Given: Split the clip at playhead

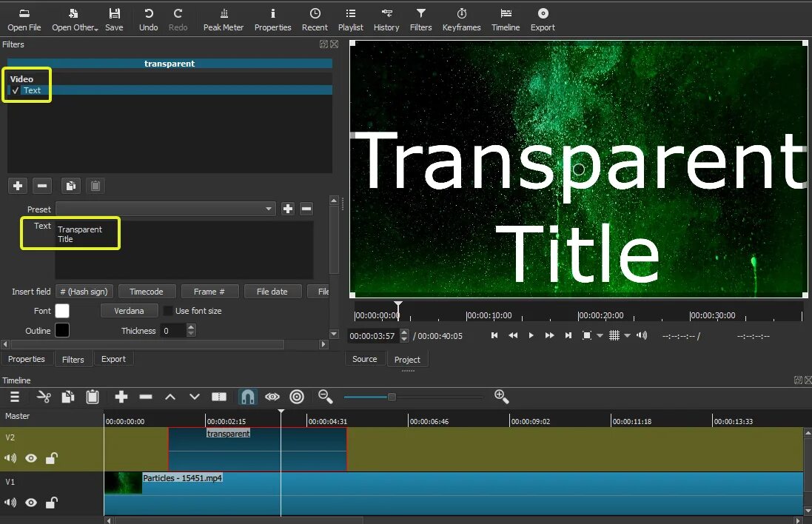Looking at the screenshot, I should click(x=219, y=397).
